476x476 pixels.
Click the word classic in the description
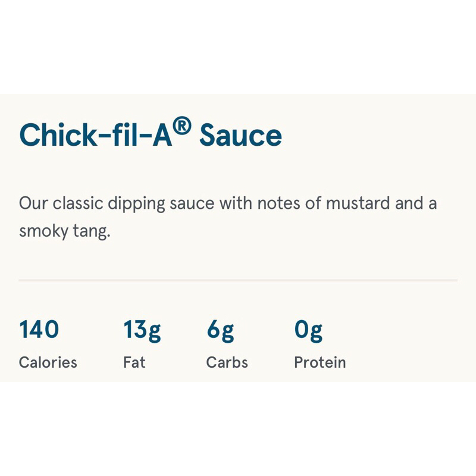[78, 203]
